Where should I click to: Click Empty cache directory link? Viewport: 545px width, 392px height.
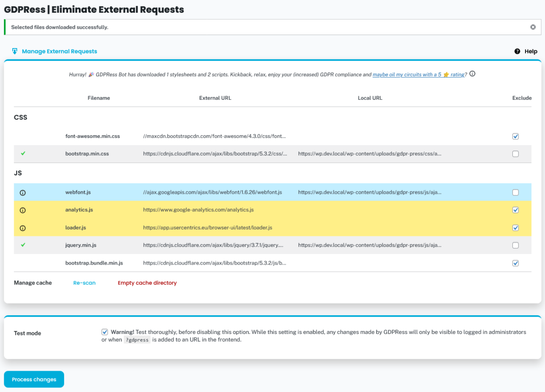[x=147, y=283]
